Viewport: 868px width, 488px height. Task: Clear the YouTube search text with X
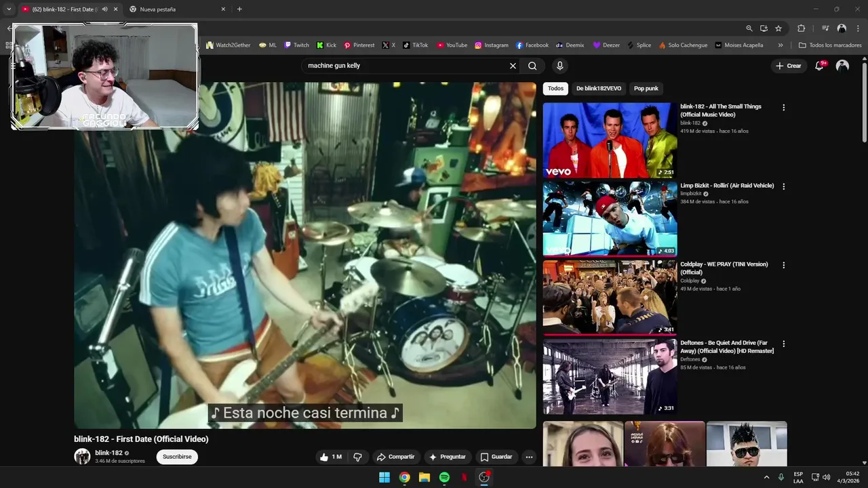pos(513,66)
